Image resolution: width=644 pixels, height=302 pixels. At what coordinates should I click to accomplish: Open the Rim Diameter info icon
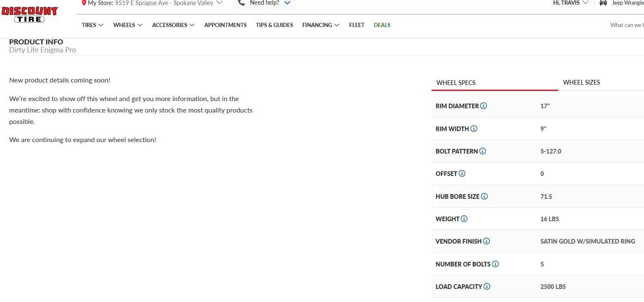(484, 106)
